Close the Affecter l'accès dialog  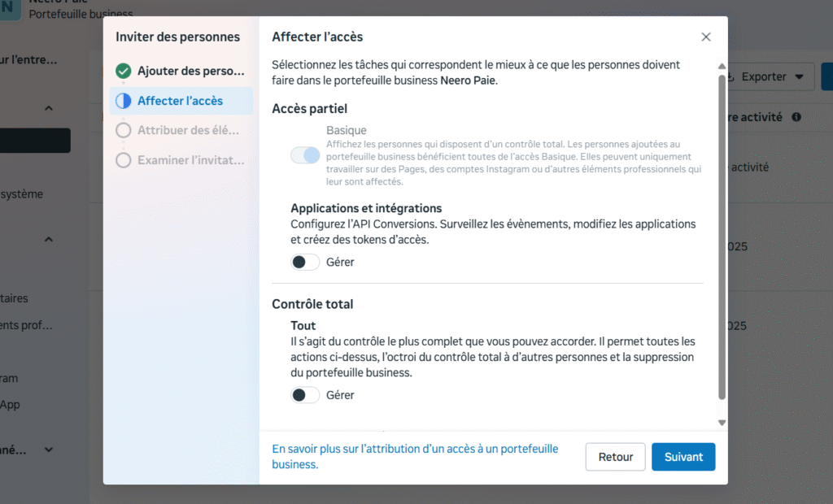pyautogui.click(x=706, y=37)
